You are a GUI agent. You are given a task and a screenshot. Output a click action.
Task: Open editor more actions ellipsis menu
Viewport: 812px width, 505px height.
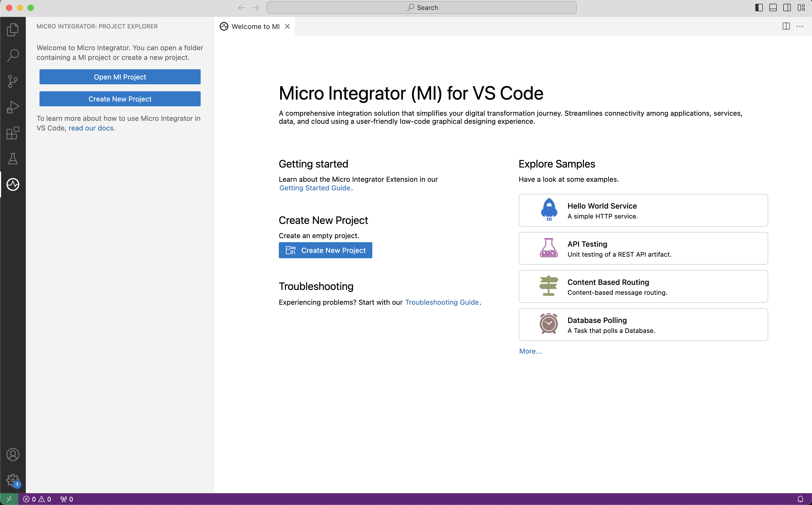pos(800,26)
